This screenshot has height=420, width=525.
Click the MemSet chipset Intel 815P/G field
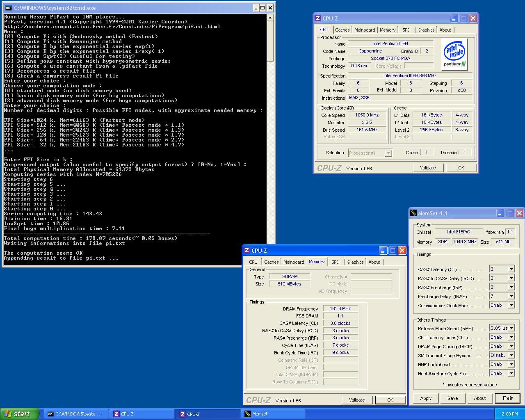458,232
